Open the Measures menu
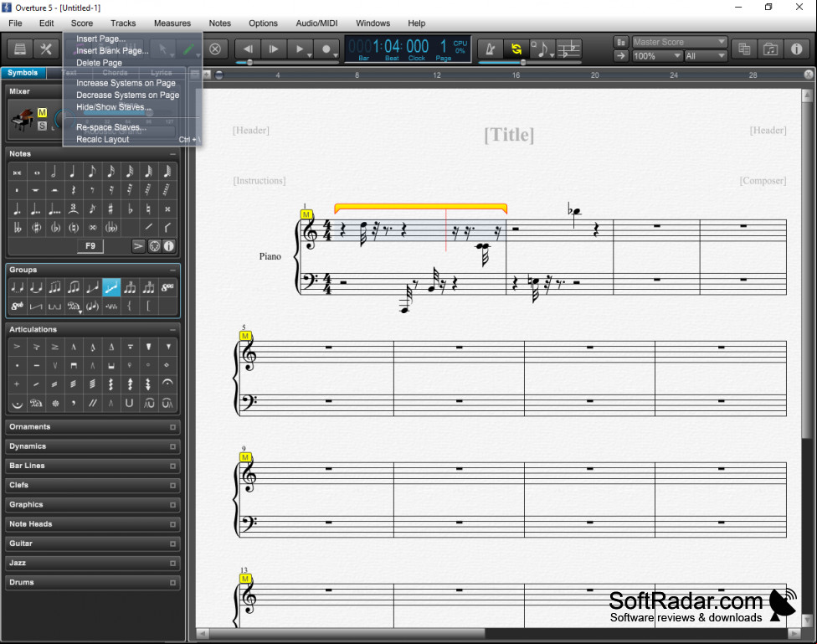 [x=172, y=23]
